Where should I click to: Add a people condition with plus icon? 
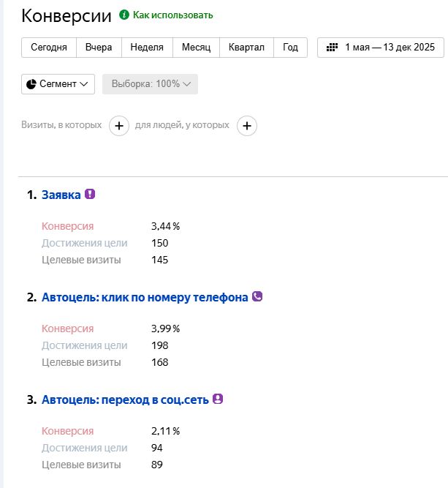click(247, 126)
